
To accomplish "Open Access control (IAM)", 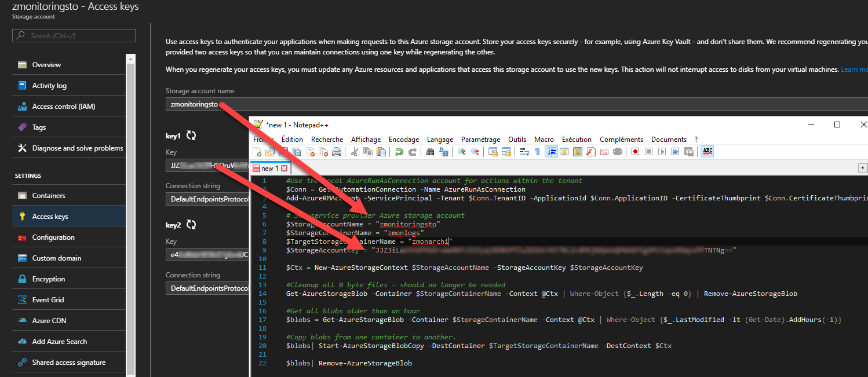I will point(69,107).
